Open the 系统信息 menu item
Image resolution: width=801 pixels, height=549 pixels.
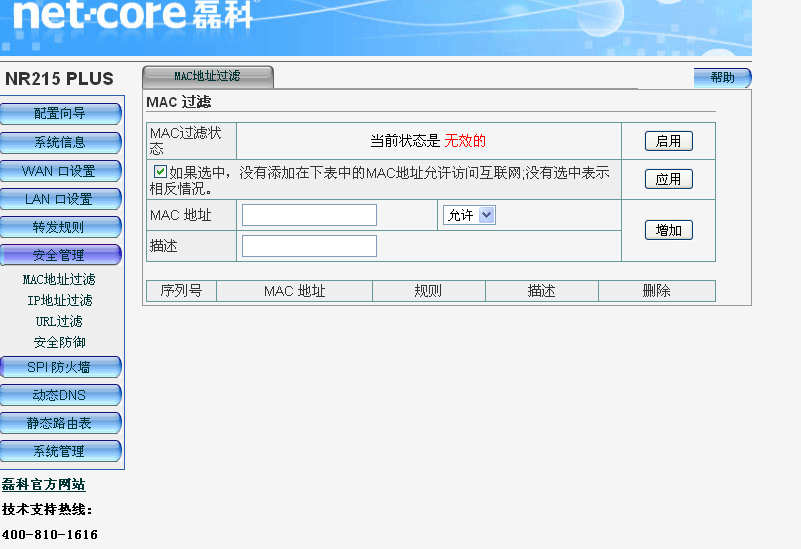tap(60, 142)
